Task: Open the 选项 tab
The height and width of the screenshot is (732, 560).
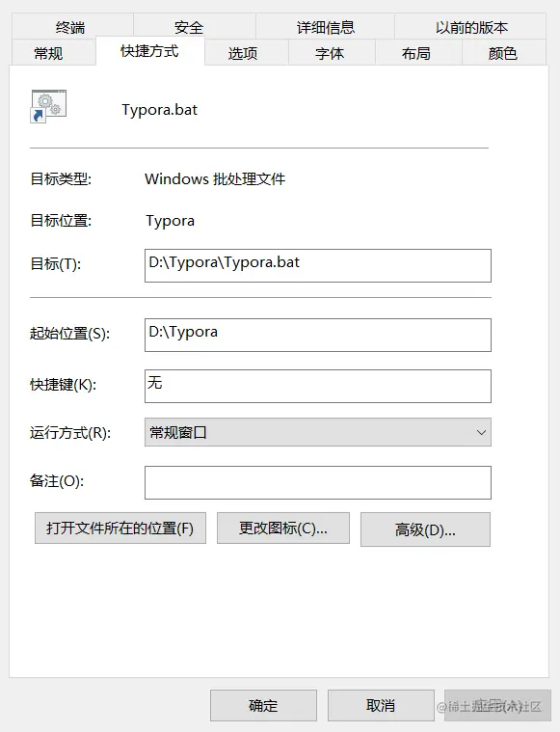Action: point(247,53)
